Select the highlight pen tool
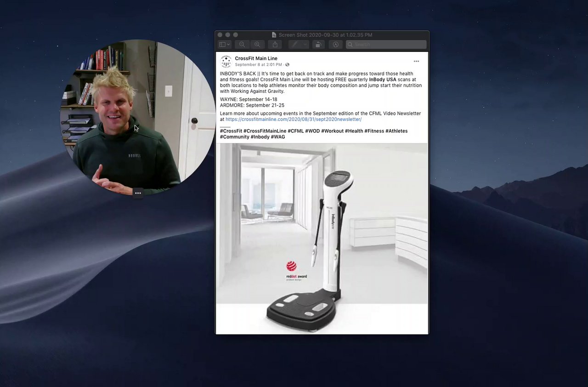 [x=294, y=45]
